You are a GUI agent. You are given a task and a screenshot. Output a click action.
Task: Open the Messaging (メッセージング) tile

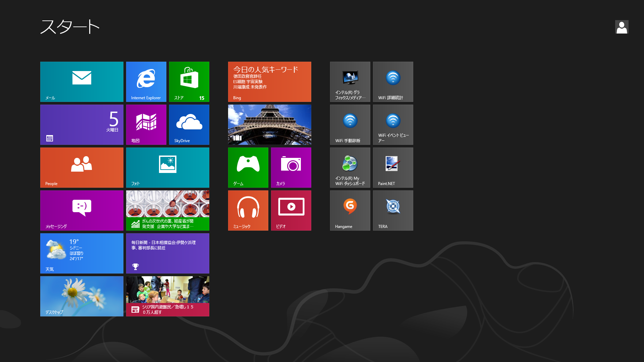click(82, 210)
